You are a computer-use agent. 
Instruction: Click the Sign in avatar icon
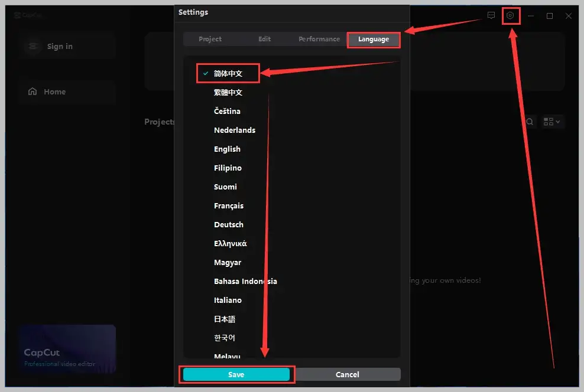point(33,46)
